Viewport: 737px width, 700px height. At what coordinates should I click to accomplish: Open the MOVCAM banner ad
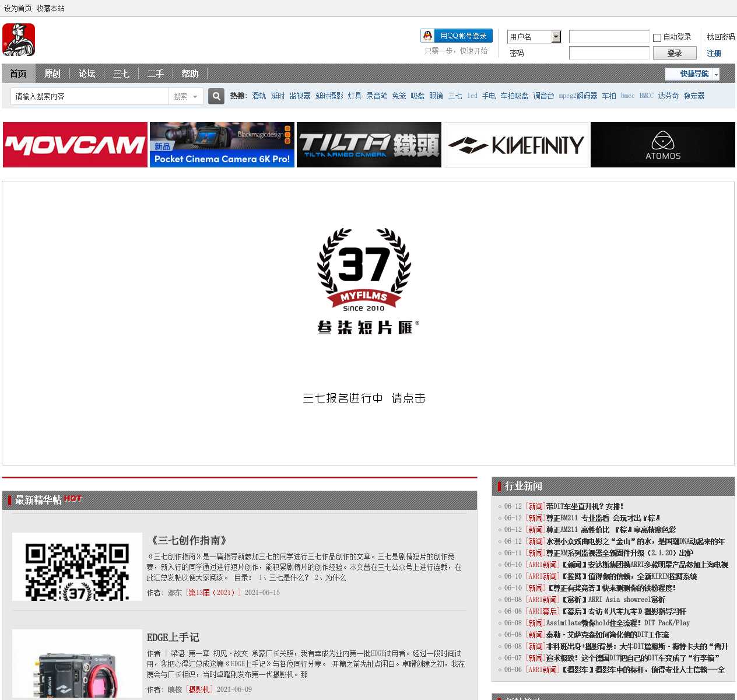point(75,145)
